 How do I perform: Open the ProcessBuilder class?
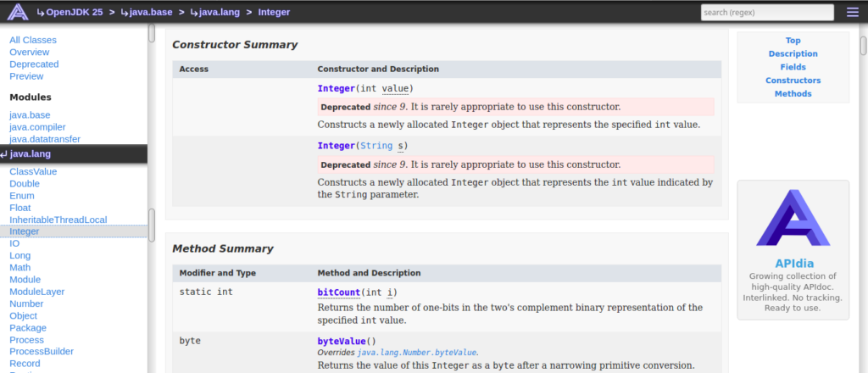pyautogui.click(x=42, y=352)
